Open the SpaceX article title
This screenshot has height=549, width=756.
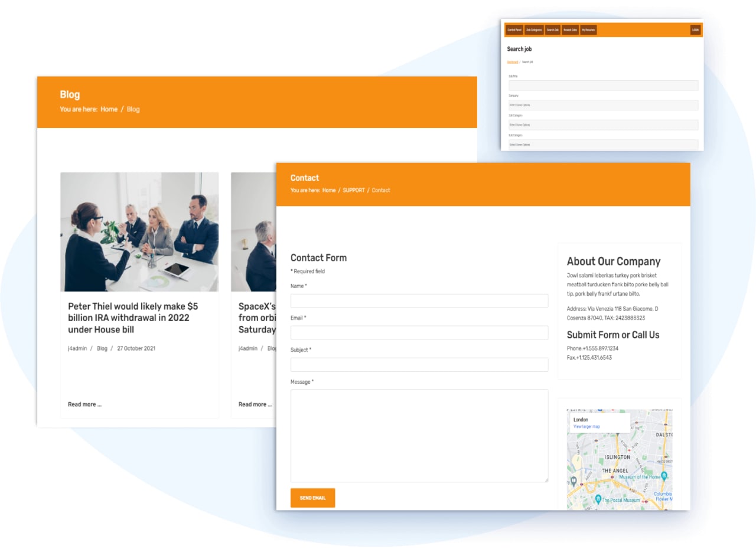point(257,318)
